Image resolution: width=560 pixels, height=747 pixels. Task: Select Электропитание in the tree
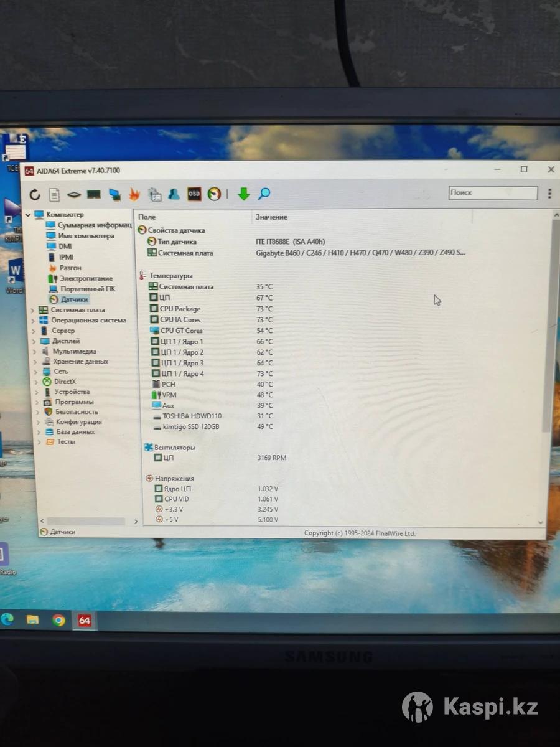pos(86,278)
